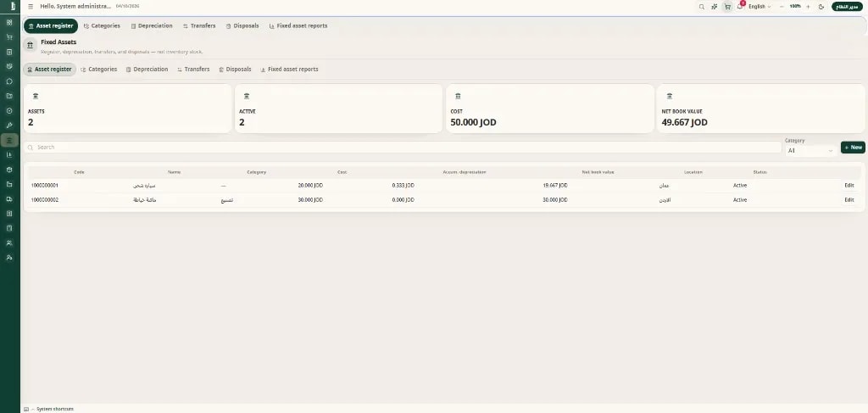
Task: Open the shopping cart module in the sidebar
Action: [9, 37]
